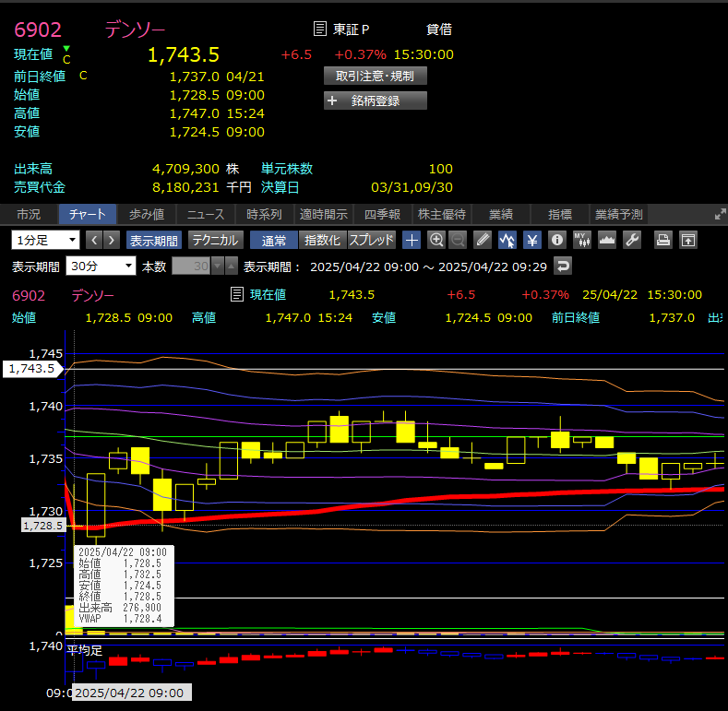Click the 決算日 value 03/31,09/30
Image resolution: width=728 pixels, height=711 pixels.
pyautogui.click(x=412, y=187)
